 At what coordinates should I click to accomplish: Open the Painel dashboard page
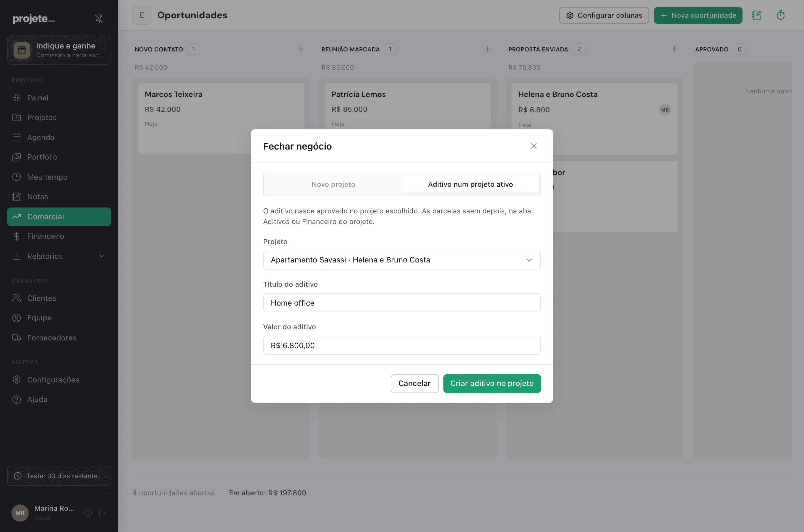59,98
